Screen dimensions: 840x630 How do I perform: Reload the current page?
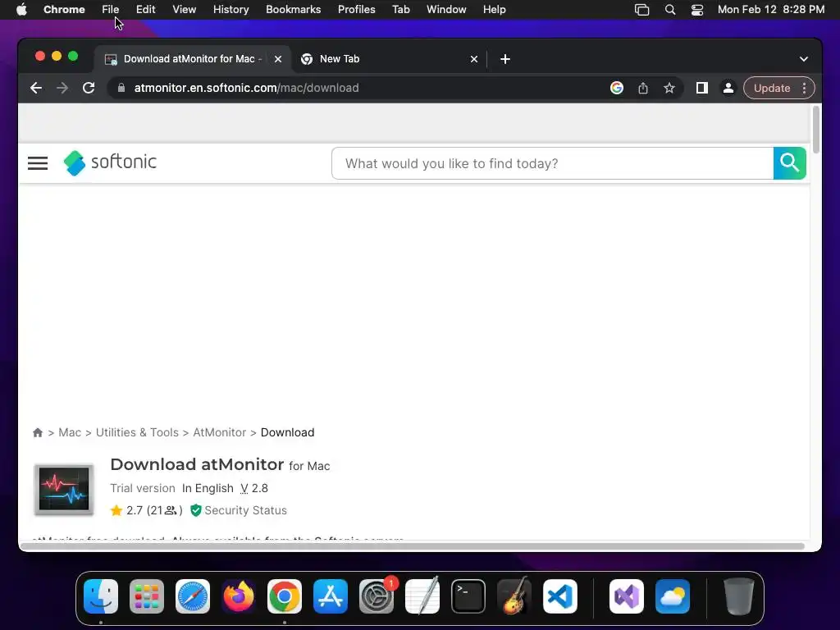tap(89, 88)
